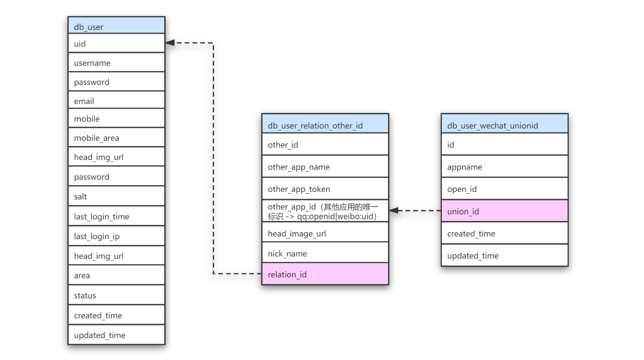
Task: Click the email field row
Action: click(116, 100)
